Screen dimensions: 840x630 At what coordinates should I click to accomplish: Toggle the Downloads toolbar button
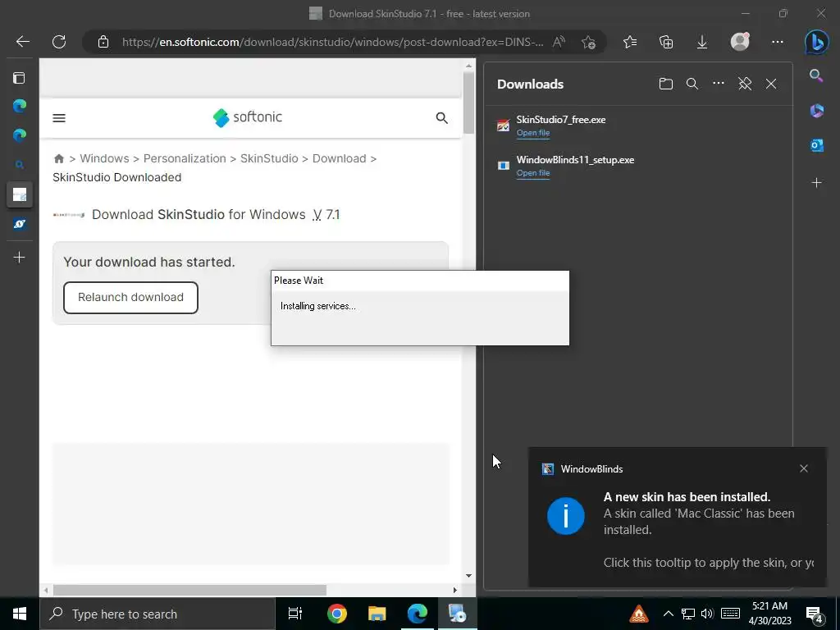pos(702,42)
